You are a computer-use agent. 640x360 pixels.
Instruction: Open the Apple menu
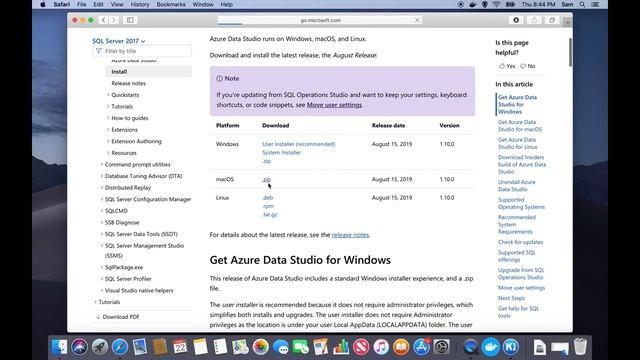pyautogui.click(x=43, y=4)
